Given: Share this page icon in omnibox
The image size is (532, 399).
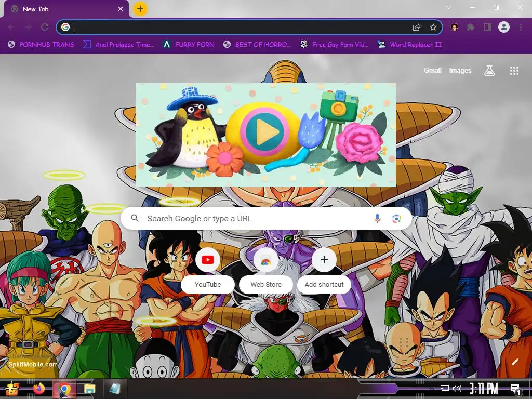Looking at the screenshot, I should pos(417,27).
